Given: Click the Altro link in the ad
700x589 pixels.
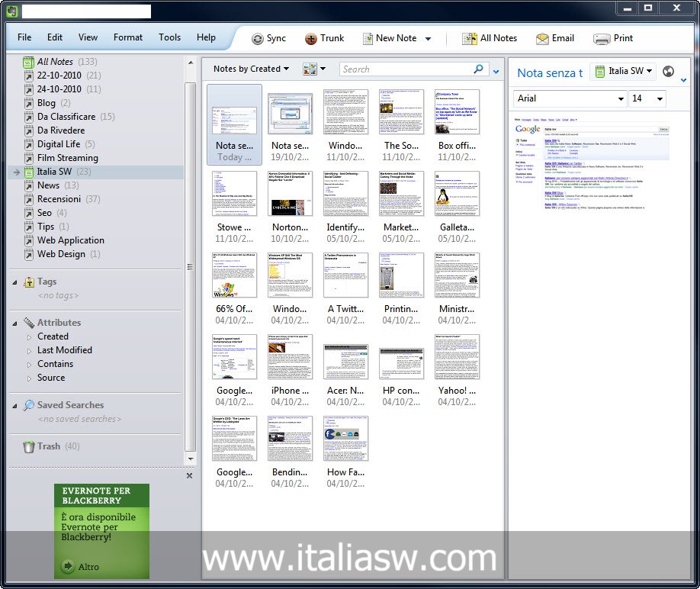Looking at the screenshot, I should click(81, 567).
